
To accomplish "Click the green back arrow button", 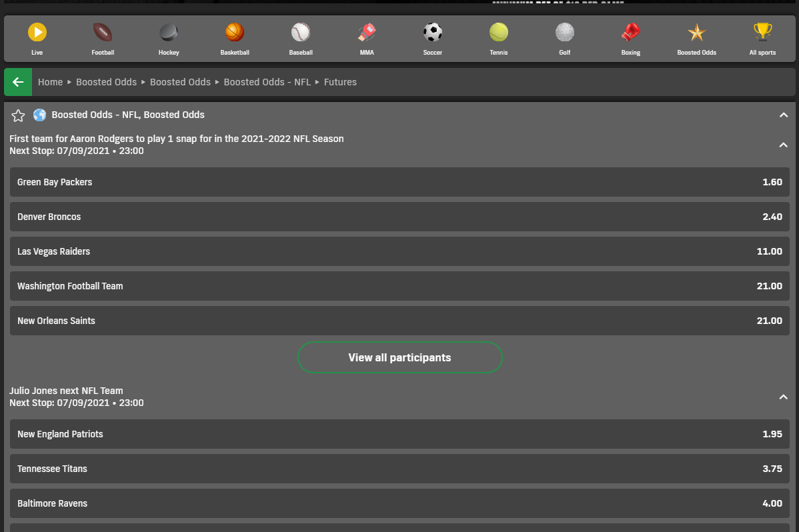I will [x=18, y=82].
